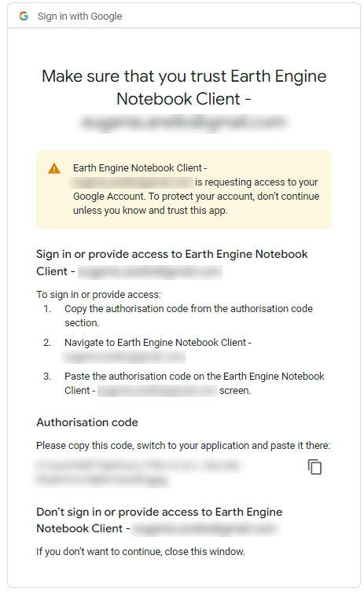Screen dimensions: 364x592
Task: Open the blurred link in step 2
Action: click(124, 356)
